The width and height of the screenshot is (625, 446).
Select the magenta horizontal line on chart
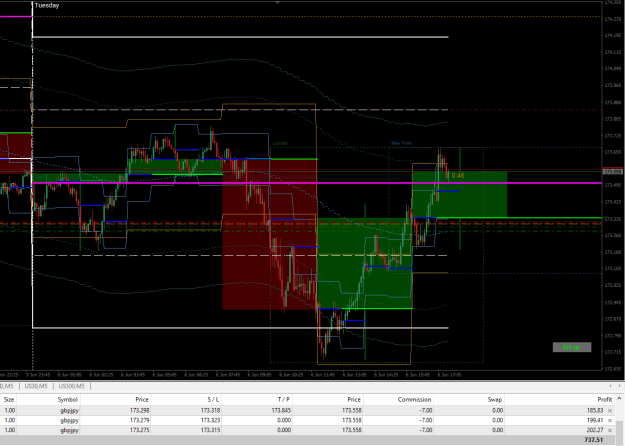(319, 183)
